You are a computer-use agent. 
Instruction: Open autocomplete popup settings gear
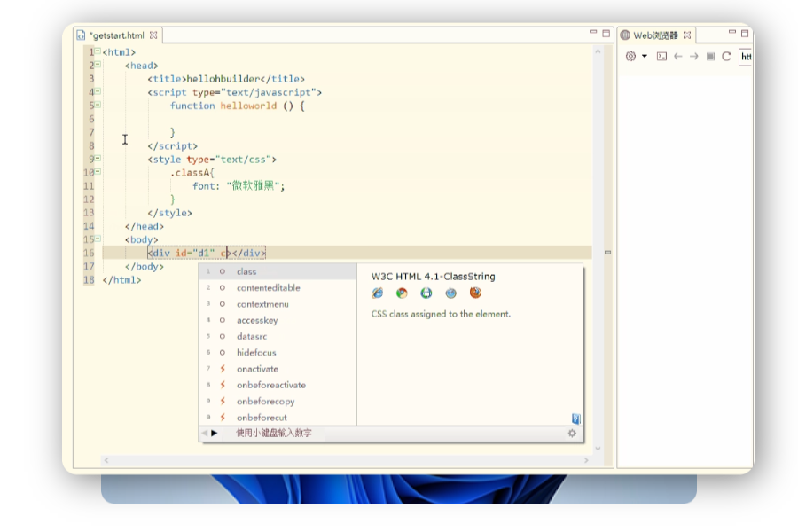click(x=572, y=434)
